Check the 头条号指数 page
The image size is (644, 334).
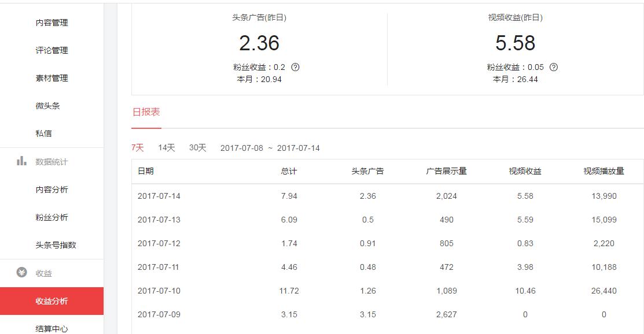56,244
